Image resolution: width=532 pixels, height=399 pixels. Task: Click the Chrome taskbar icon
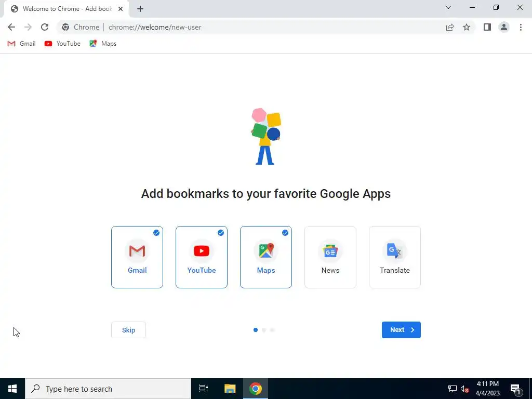pos(256,389)
